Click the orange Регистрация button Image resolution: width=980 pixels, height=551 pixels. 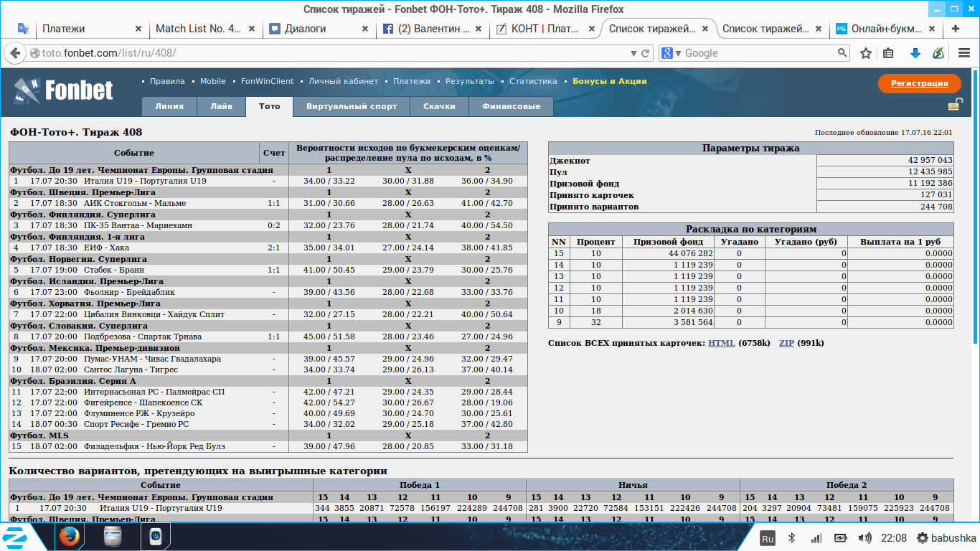919,83
